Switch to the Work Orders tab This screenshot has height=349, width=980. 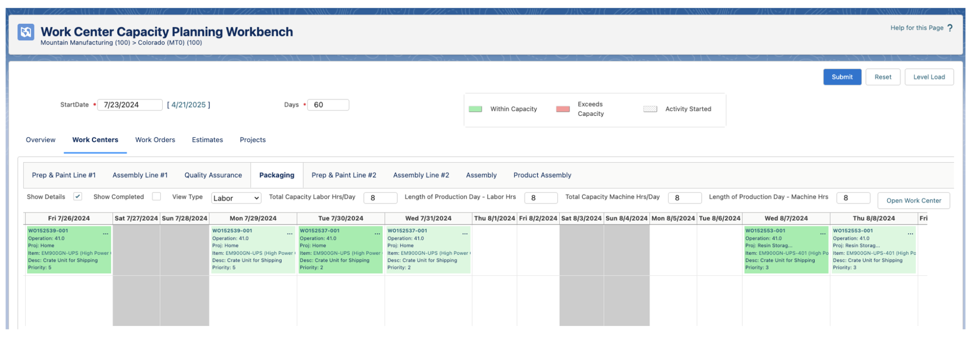click(155, 140)
